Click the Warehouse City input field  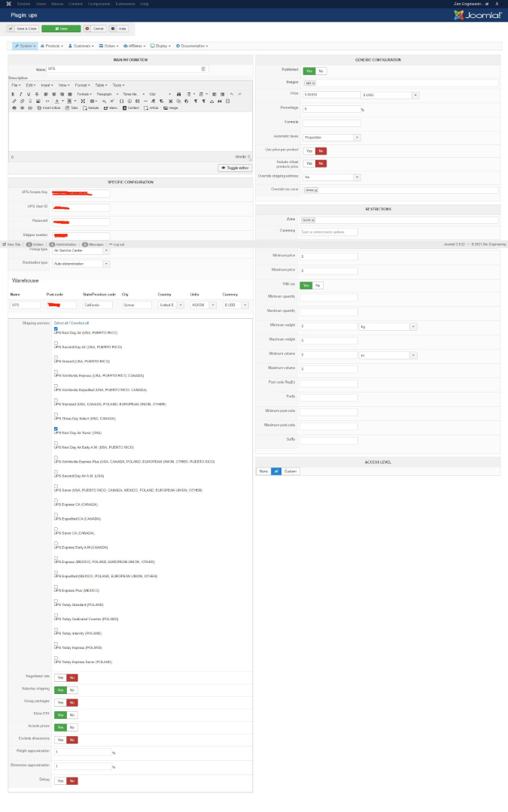tap(137, 305)
